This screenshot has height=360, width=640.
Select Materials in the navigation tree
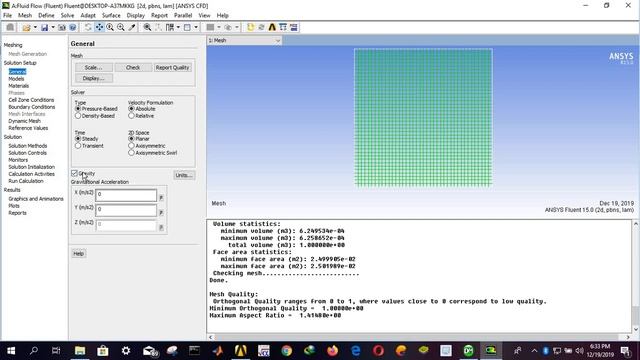(19, 86)
